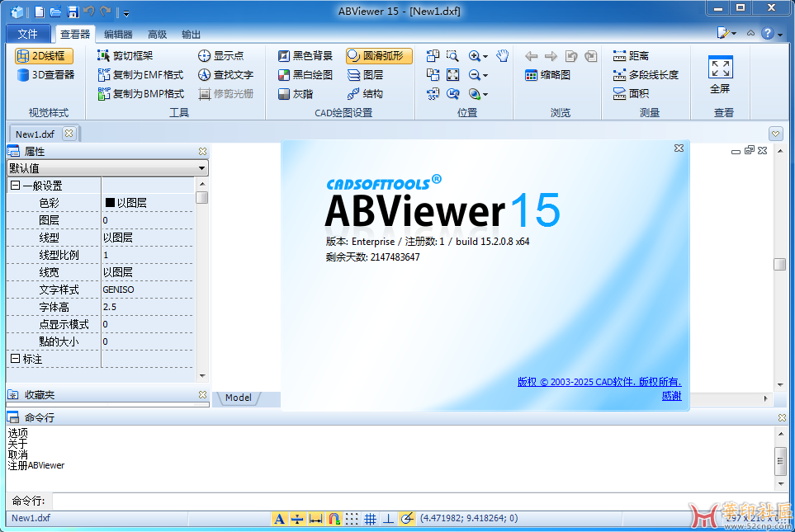This screenshot has width=795, height=532.
Task: Open the 文件 file menu
Action: tap(28, 34)
